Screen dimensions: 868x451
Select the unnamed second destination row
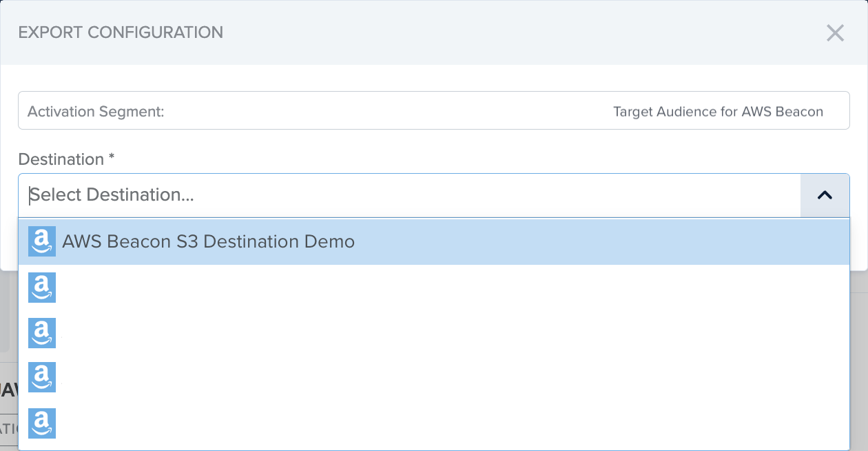tap(434, 288)
